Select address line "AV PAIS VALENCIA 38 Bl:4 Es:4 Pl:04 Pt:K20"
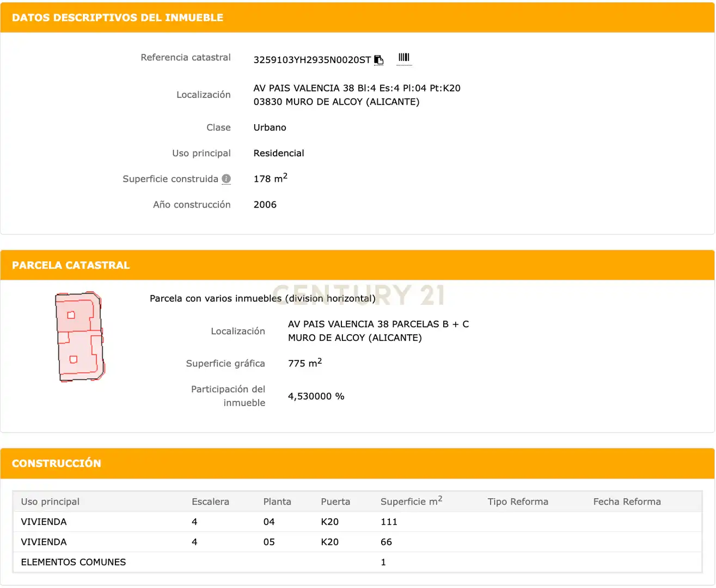This screenshot has width=716, height=588. [357, 88]
